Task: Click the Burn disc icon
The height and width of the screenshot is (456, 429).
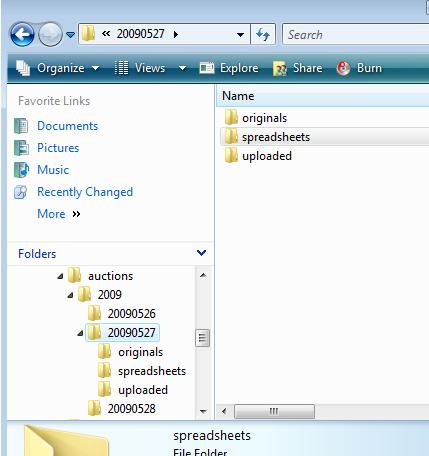Action: tap(343, 68)
